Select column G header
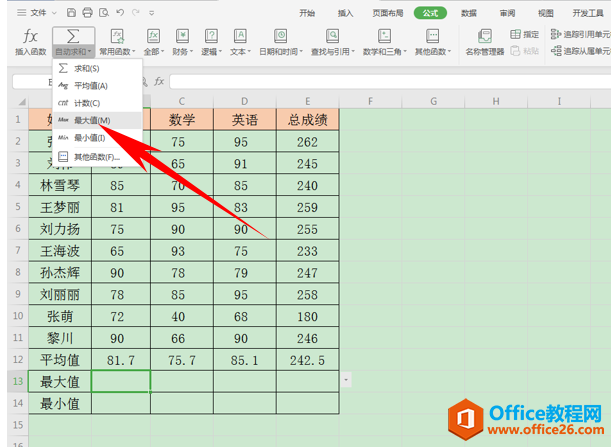611x447 pixels. (433, 102)
